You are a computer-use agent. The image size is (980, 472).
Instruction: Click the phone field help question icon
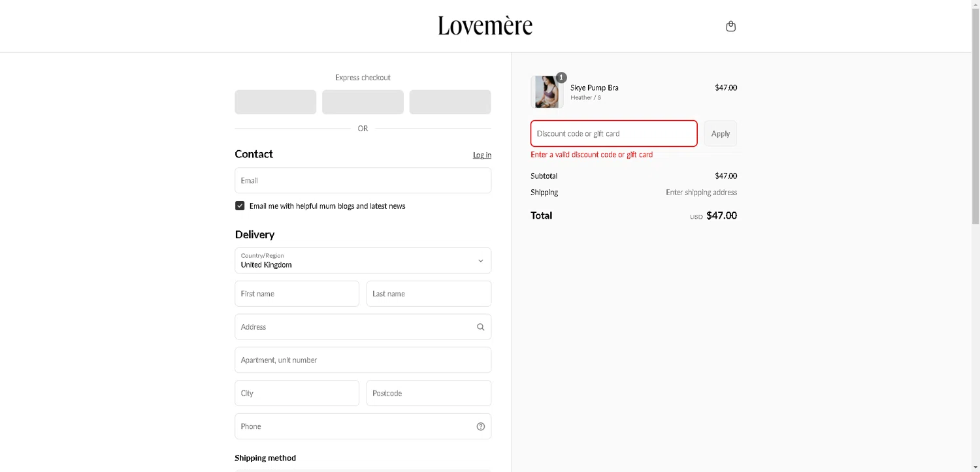(481, 426)
